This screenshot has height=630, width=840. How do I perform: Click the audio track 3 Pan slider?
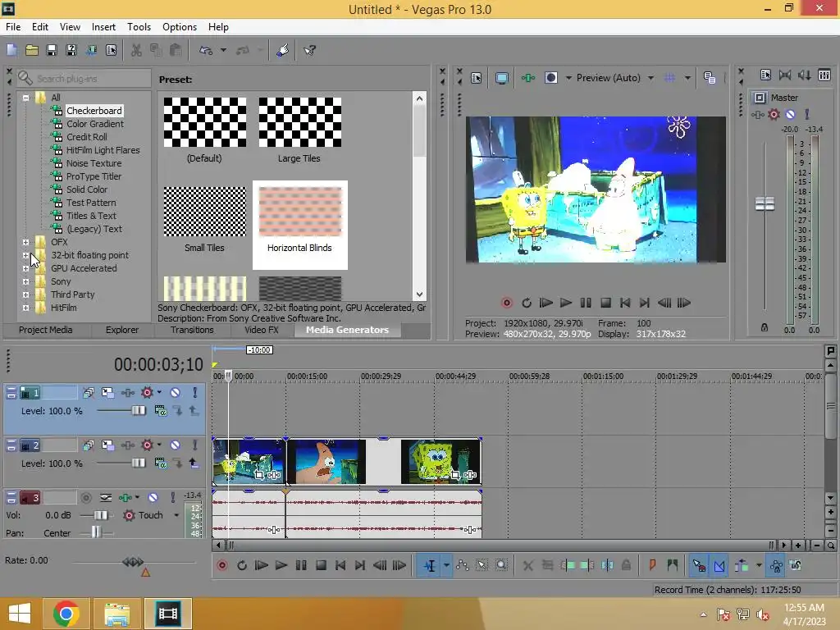(x=96, y=532)
